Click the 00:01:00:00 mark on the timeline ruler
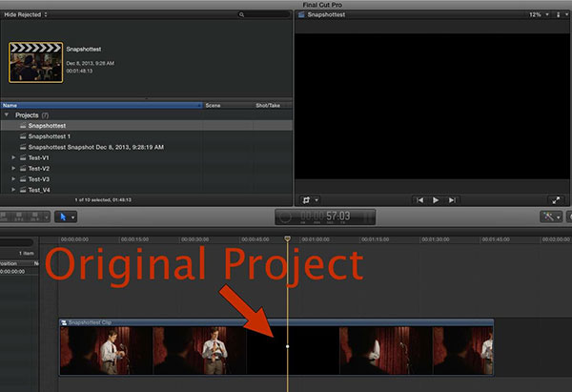 (x=316, y=239)
